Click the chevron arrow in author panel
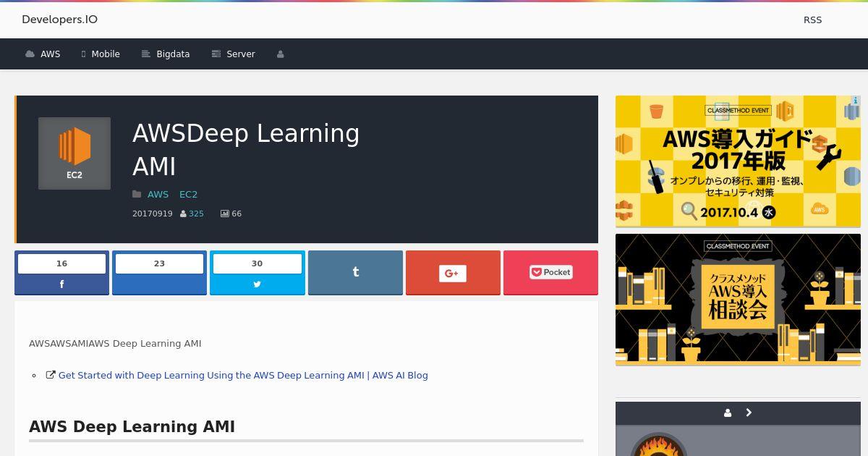This screenshot has width=868, height=456. pyautogui.click(x=749, y=413)
